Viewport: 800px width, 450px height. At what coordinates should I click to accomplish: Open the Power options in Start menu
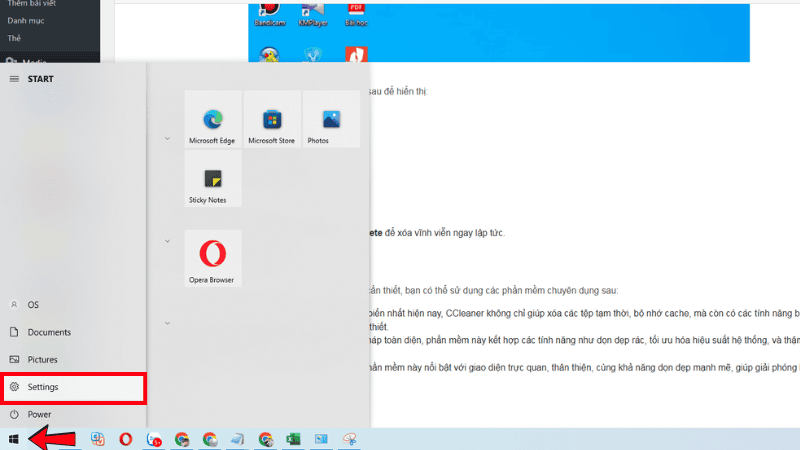point(39,414)
